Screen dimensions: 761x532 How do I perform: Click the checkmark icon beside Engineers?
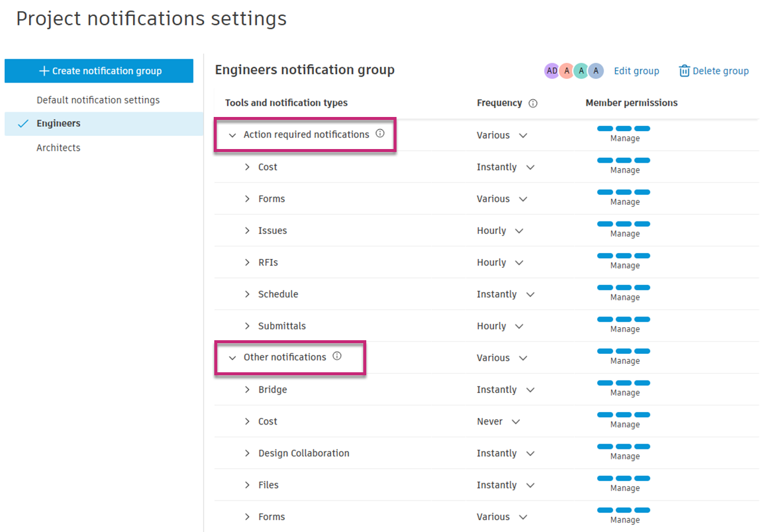point(23,124)
